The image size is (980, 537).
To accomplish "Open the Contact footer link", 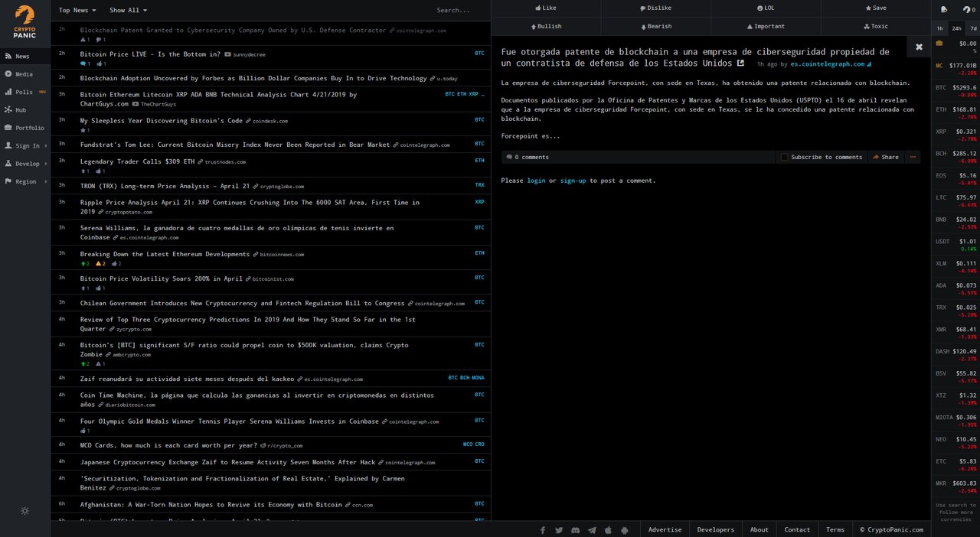I will pos(797,529).
